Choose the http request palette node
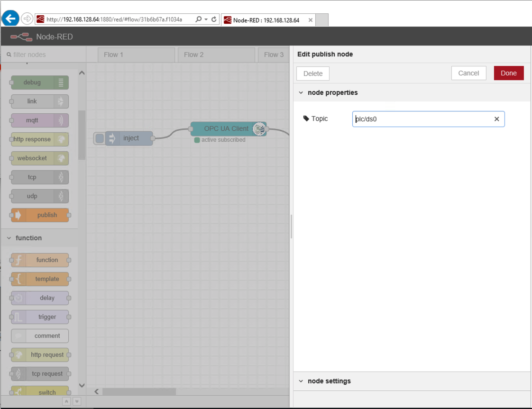The height and width of the screenshot is (409, 532). coord(40,355)
